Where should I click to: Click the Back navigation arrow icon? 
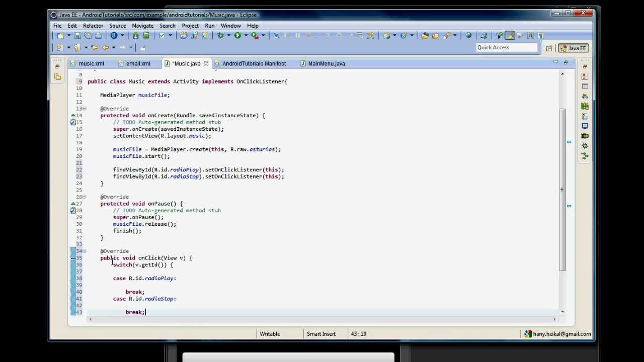106,48
